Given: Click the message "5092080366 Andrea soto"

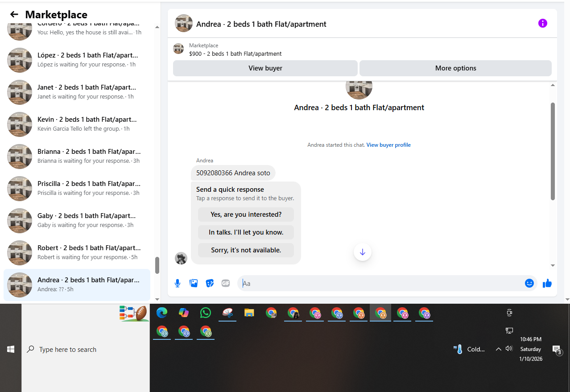Looking at the screenshot, I should (x=233, y=173).
